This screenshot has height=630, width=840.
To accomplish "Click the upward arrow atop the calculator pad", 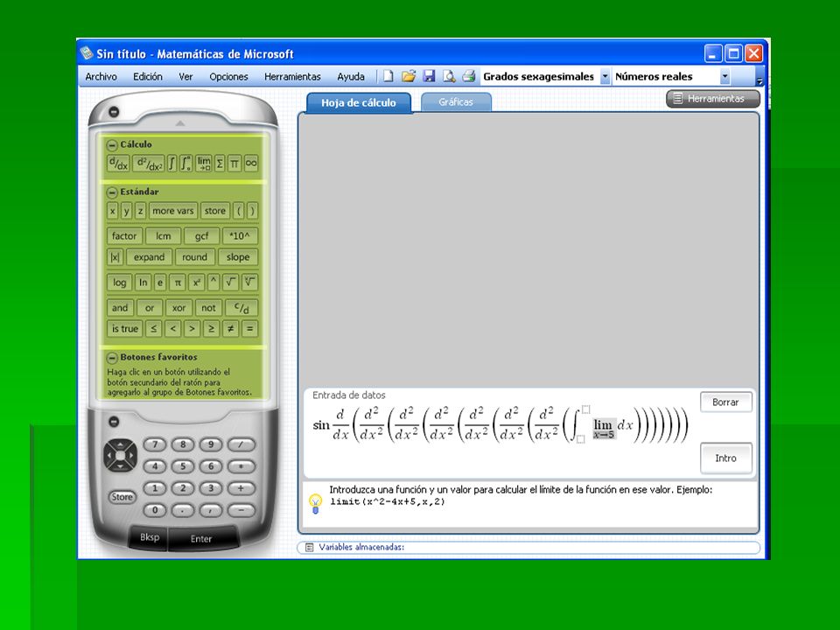I will tap(180, 123).
